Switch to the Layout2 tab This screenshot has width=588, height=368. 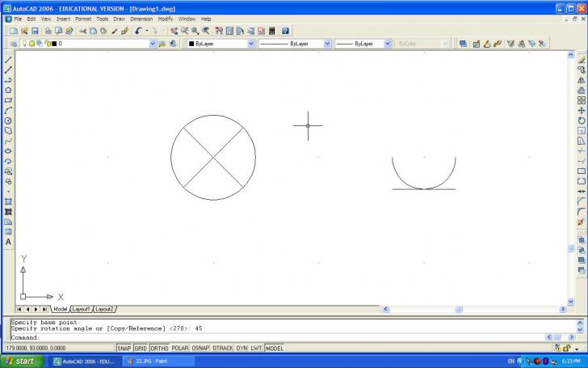pyautogui.click(x=104, y=309)
